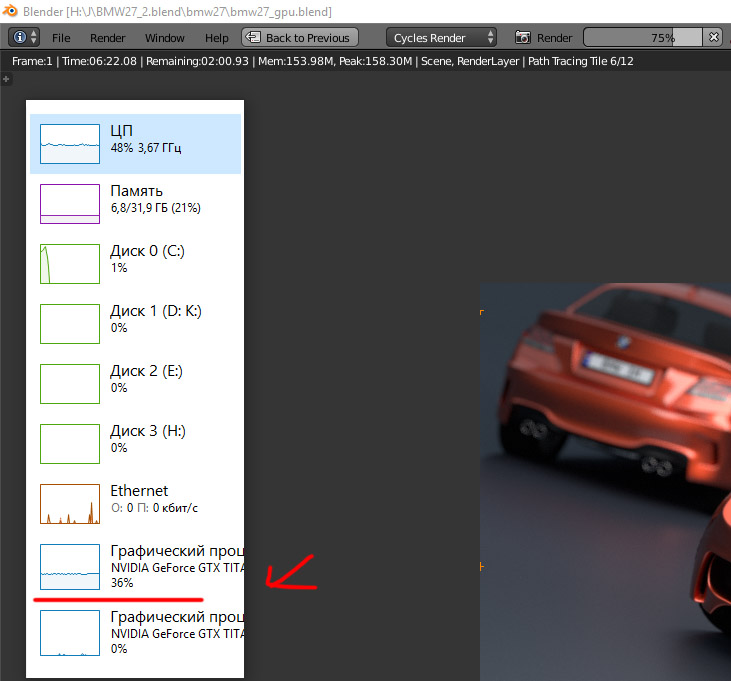This screenshot has width=731, height=681.
Task: Click the memory usage graph thumbnail
Action: coord(70,204)
